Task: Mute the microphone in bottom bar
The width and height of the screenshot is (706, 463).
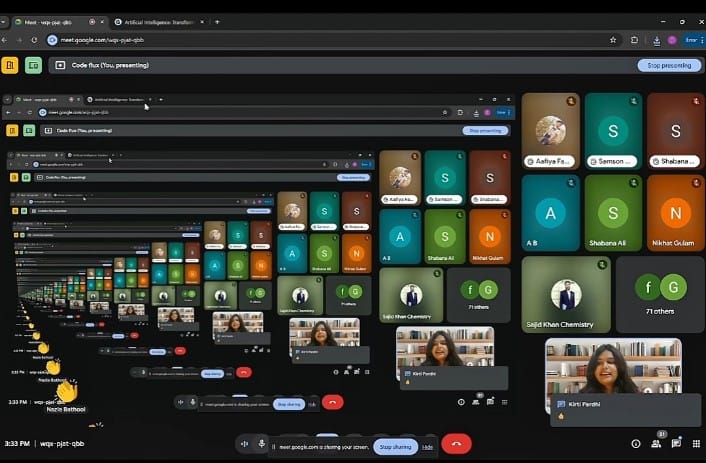Action: tap(262, 444)
